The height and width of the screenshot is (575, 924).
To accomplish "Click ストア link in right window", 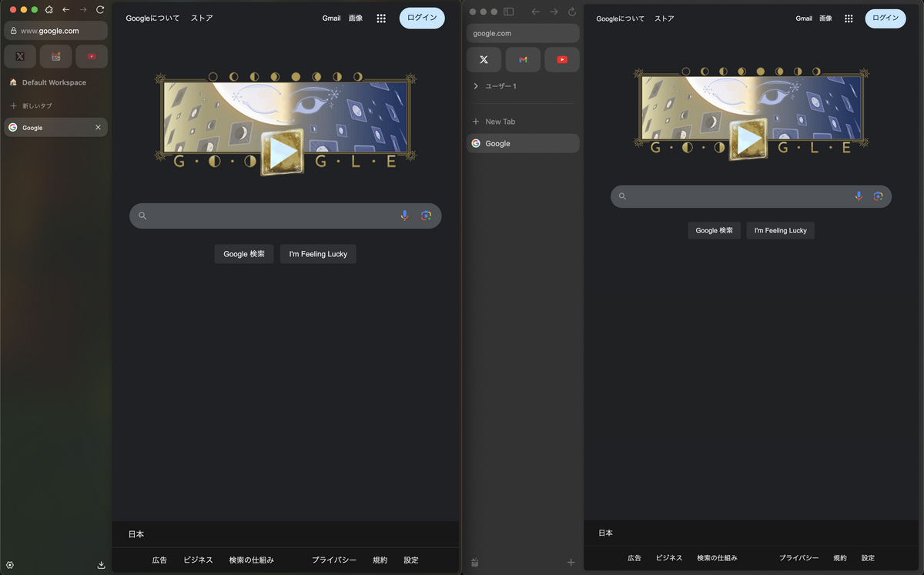I will (x=665, y=18).
